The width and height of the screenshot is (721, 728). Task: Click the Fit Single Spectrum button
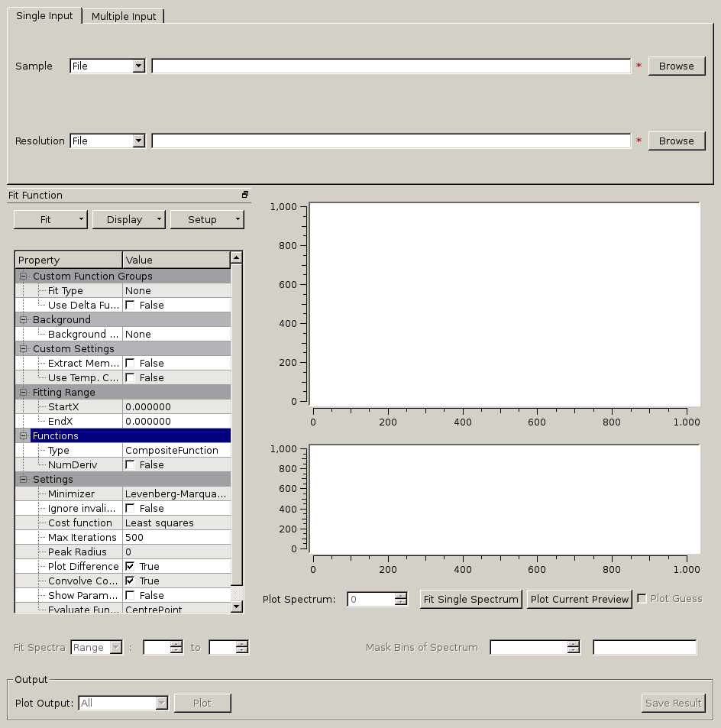tap(470, 600)
